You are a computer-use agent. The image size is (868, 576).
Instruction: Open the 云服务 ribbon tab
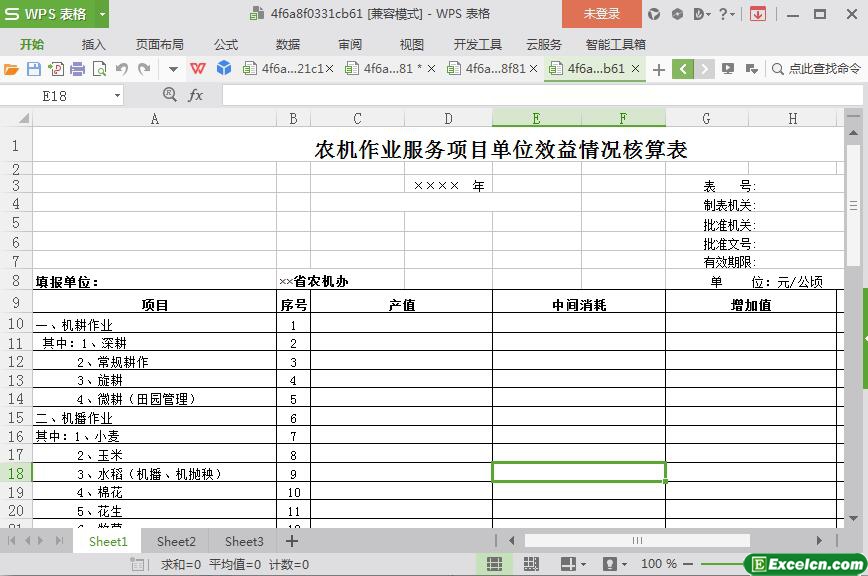pyautogui.click(x=544, y=44)
